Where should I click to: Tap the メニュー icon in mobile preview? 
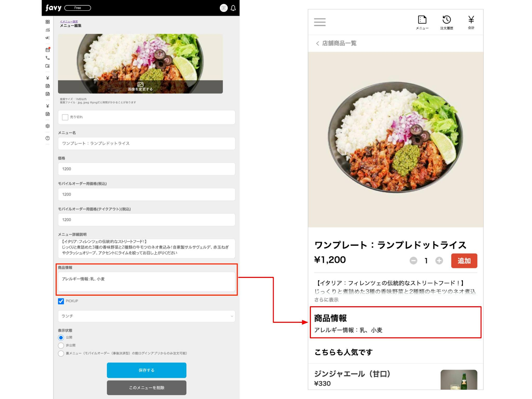click(x=422, y=23)
